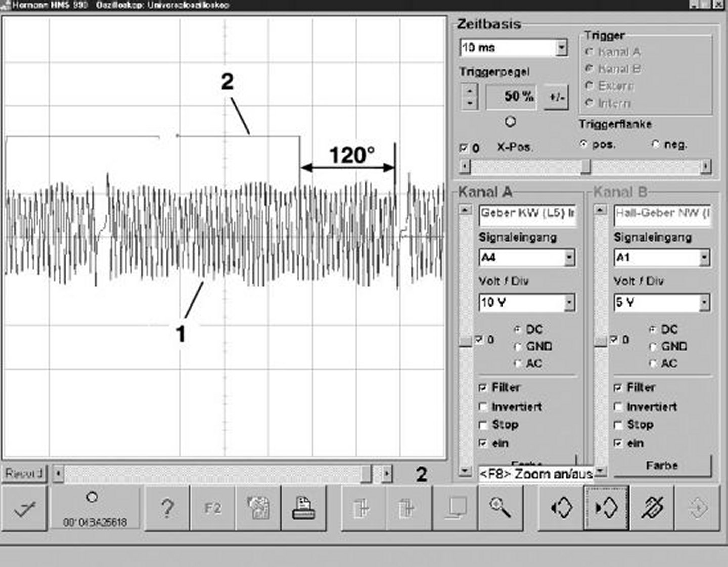Select the neg. Triggerflanke radio button
The image size is (728, 567).
(656, 145)
